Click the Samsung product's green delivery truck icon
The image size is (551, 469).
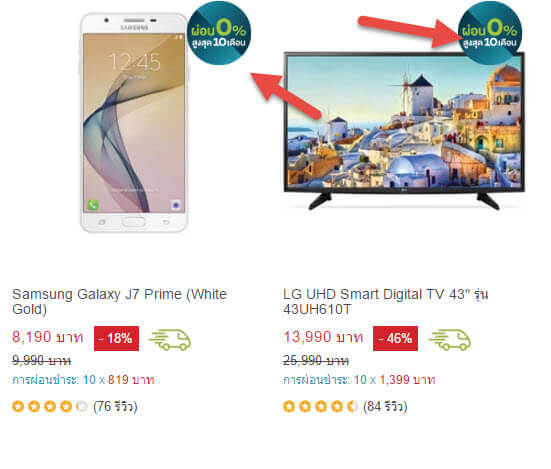[170, 339]
